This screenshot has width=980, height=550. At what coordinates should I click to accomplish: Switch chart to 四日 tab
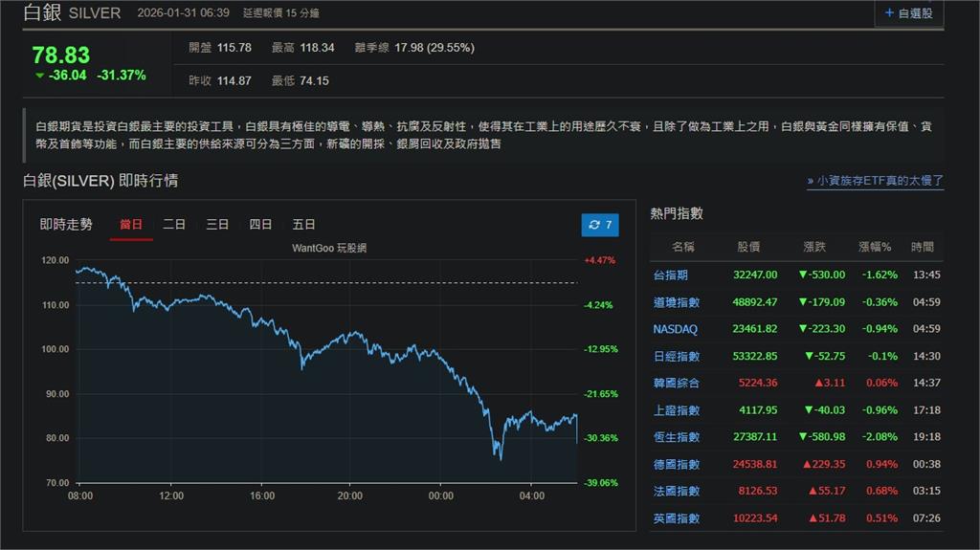[260, 225]
